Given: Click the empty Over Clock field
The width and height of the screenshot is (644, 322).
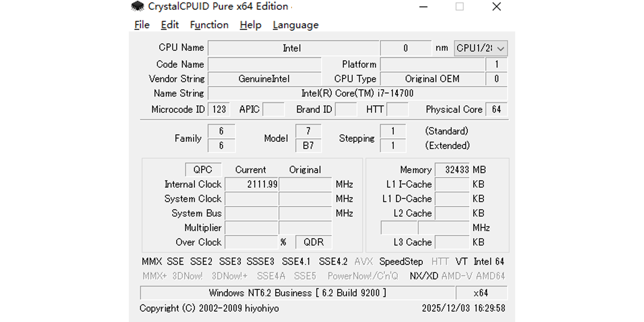Looking at the screenshot, I should click(252, 242).
